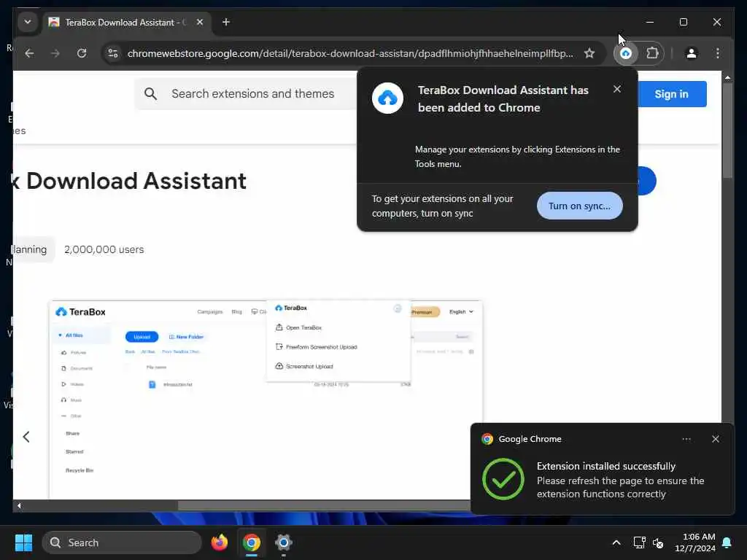This screenshot has width=747, height=560.
Task: Click the TeraBox extension icon in toolbar
Action: pyautogui.click(x=626, y=53)
